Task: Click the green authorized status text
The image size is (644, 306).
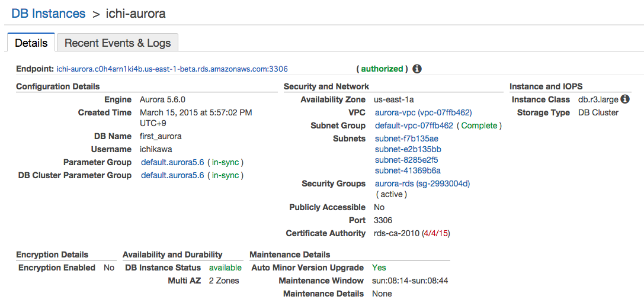Action: (382, 69)
